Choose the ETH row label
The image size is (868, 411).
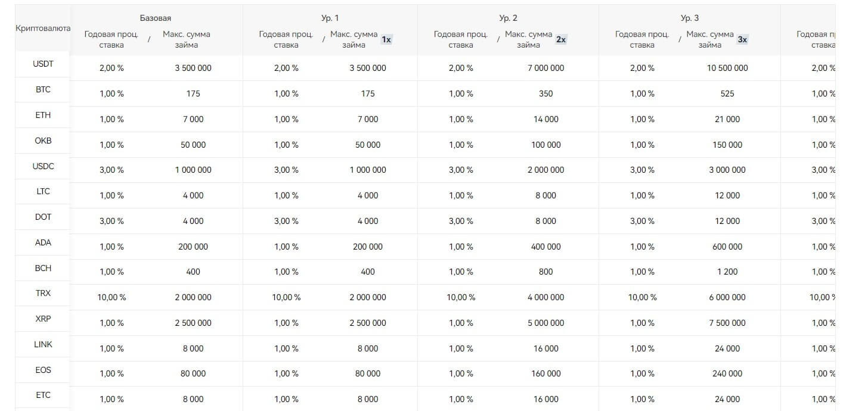tap(43, 116)
